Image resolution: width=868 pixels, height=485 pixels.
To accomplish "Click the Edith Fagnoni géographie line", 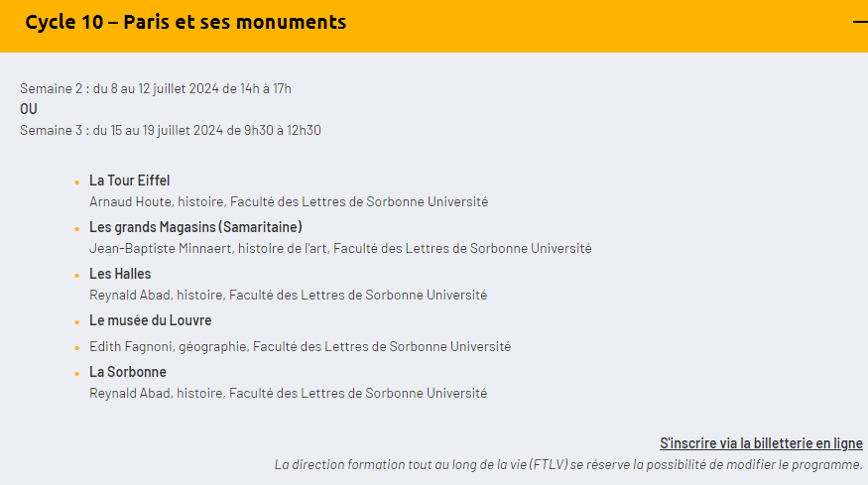I will pos(300,346).
